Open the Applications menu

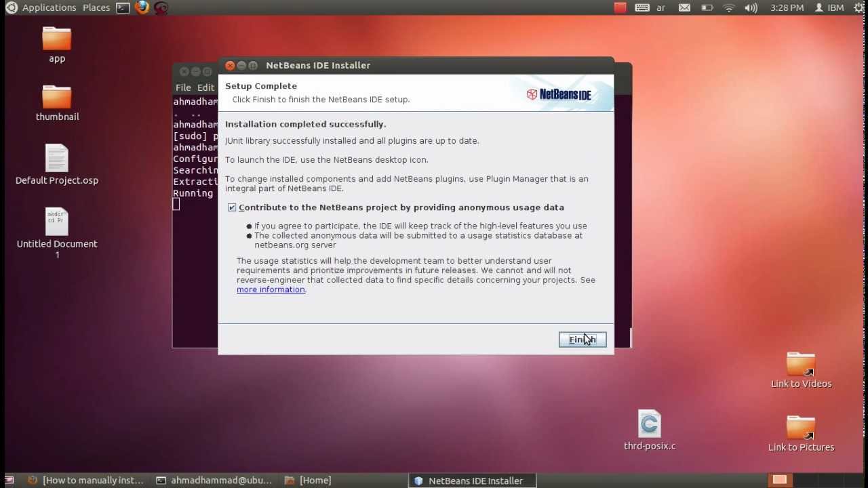(x=49, y=7)
